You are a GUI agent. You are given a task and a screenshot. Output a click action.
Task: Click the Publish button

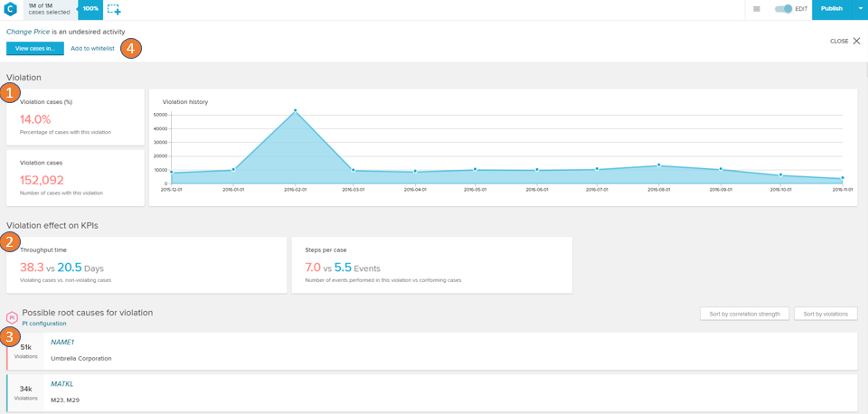point(831,9)
